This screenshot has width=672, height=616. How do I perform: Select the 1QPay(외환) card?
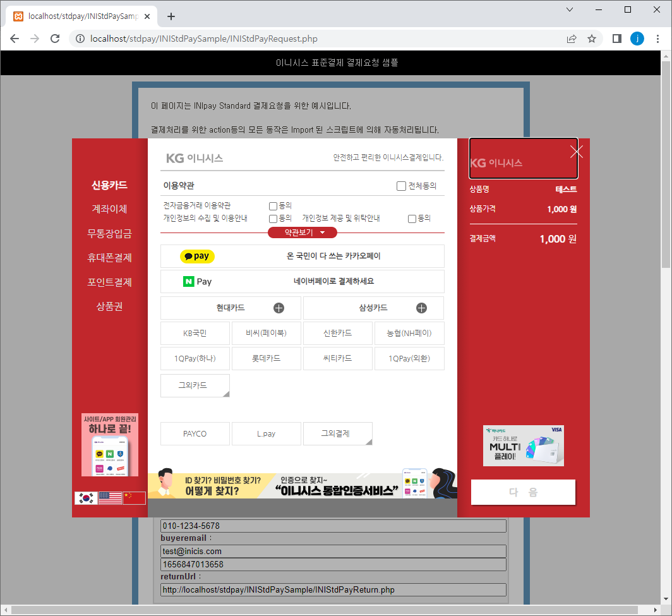tap(409, 358)
